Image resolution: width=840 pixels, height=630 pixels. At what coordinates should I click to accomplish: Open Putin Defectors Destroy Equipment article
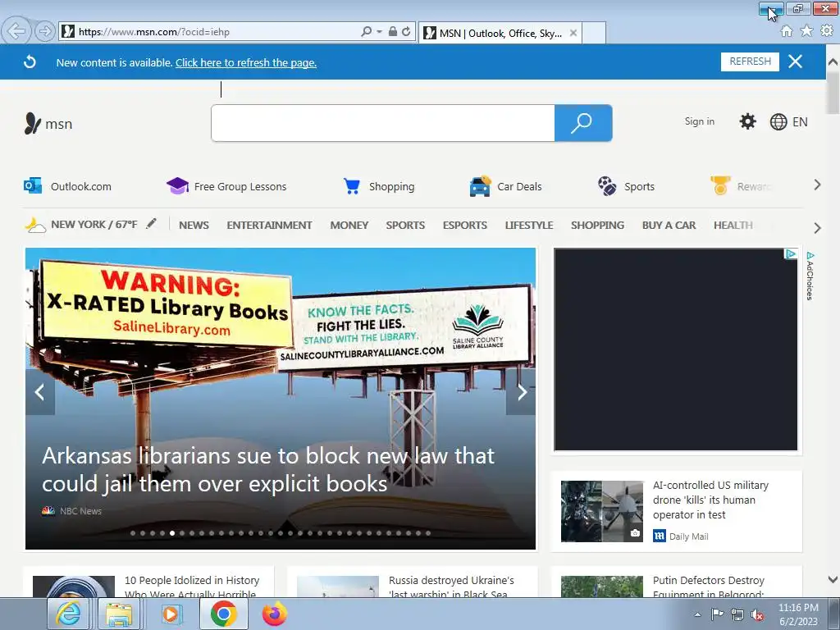(708, 587)
